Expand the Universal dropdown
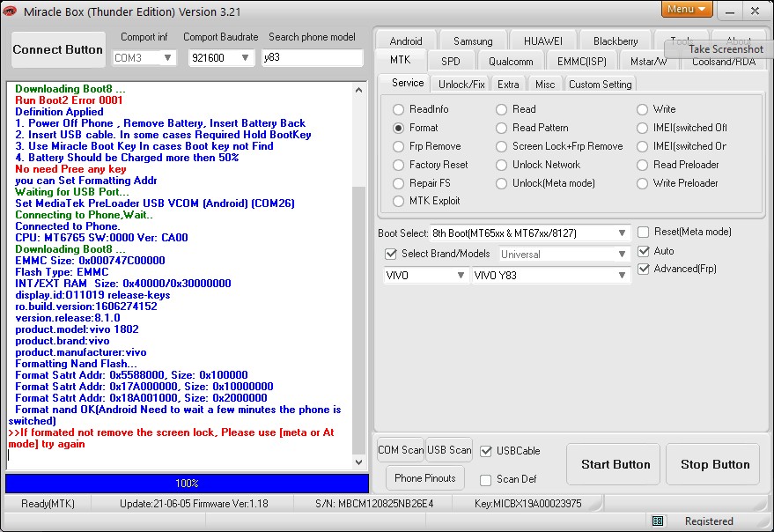 [622, 255]
